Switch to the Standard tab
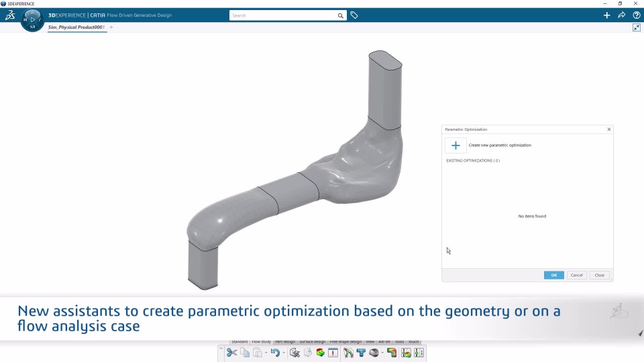 [x=239, y=341]
